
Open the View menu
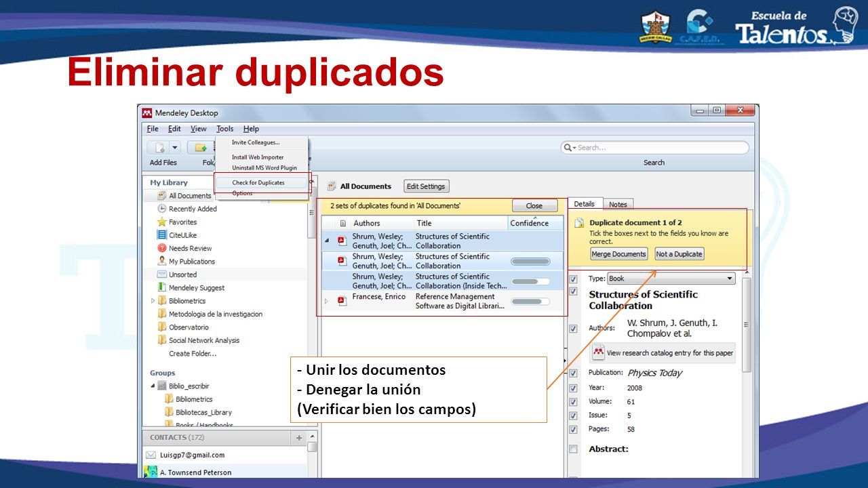tap(199, 129)
